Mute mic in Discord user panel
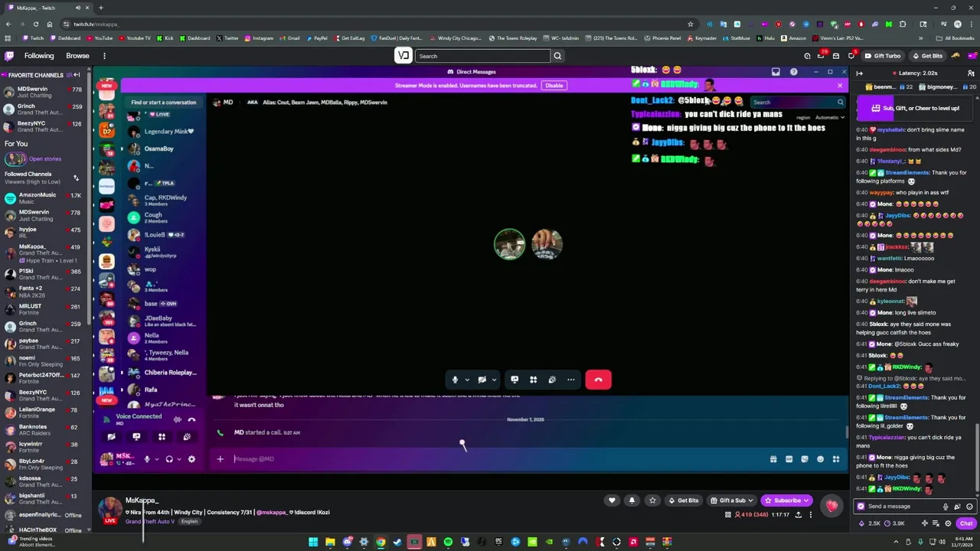The width and height of the screenshot is (980, 551). click(x=146, y=459)
